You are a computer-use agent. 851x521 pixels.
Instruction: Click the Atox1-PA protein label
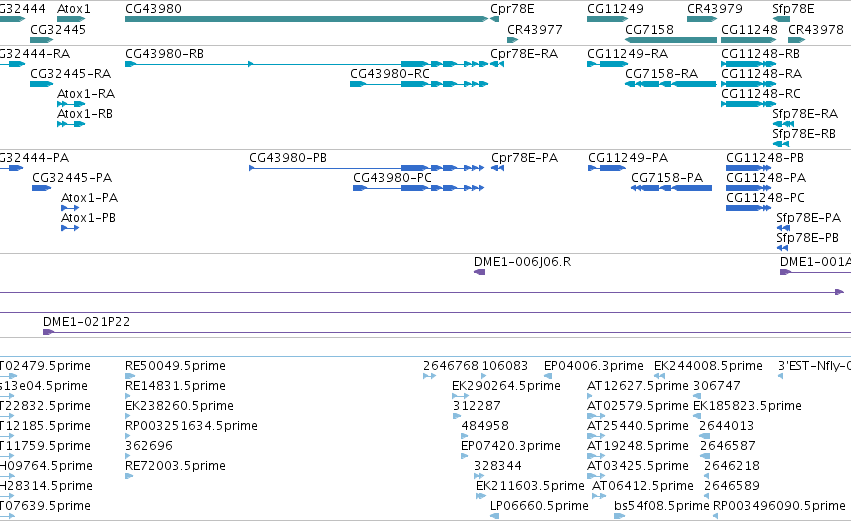(90, 198)
